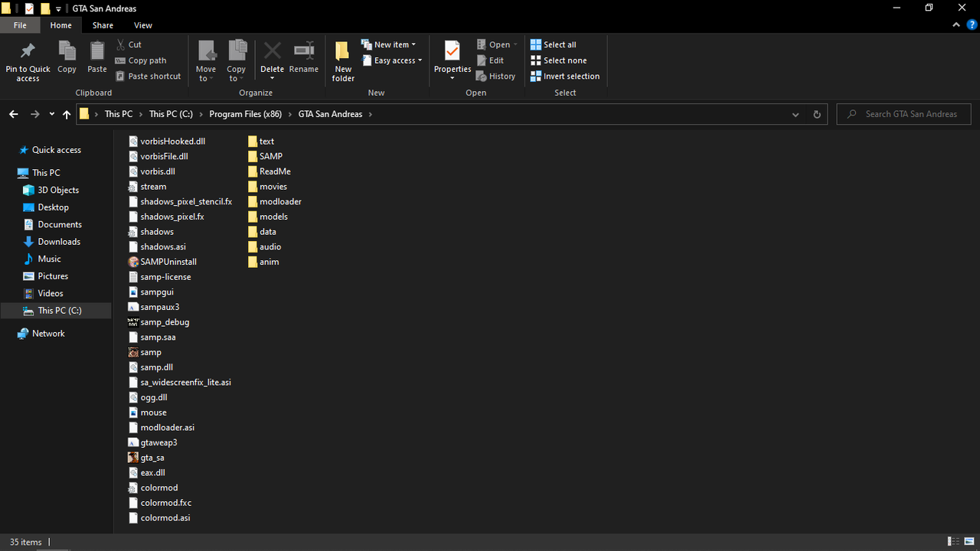Select the SAMP folder
The image size is (980, 551).
(x=265, y=156)
